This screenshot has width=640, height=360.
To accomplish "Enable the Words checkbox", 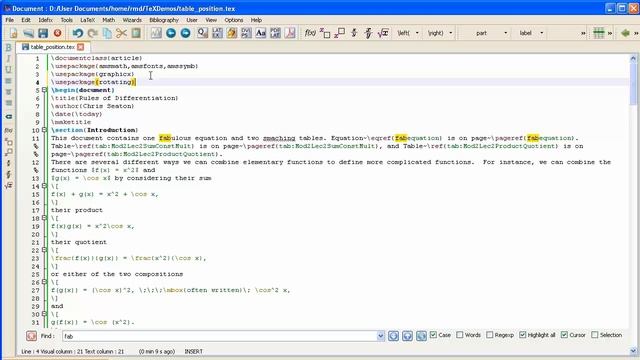I will pos(460,335).
